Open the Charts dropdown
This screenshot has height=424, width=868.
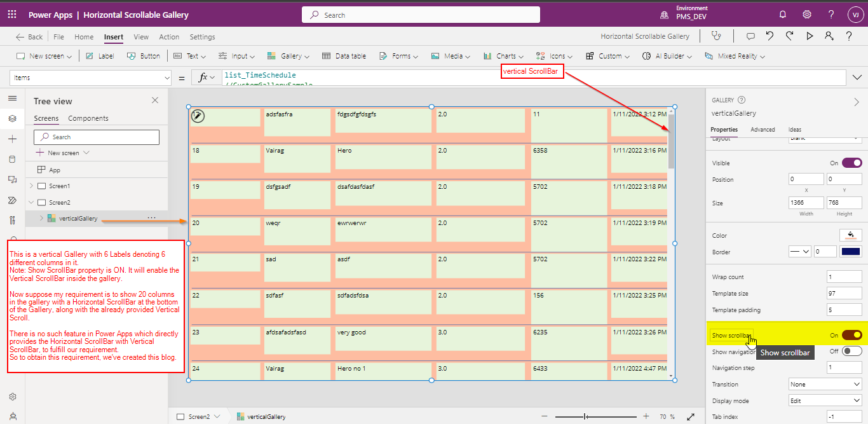click(x=503, y=56)
